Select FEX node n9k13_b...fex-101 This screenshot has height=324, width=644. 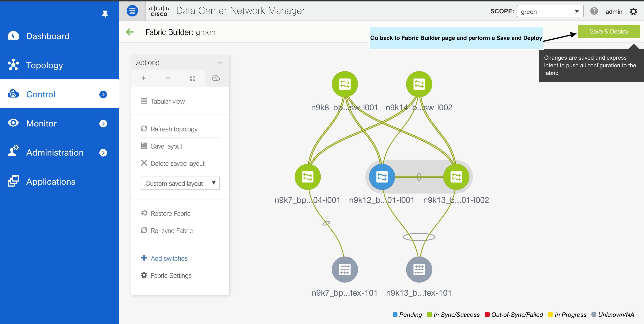[419, 269]
